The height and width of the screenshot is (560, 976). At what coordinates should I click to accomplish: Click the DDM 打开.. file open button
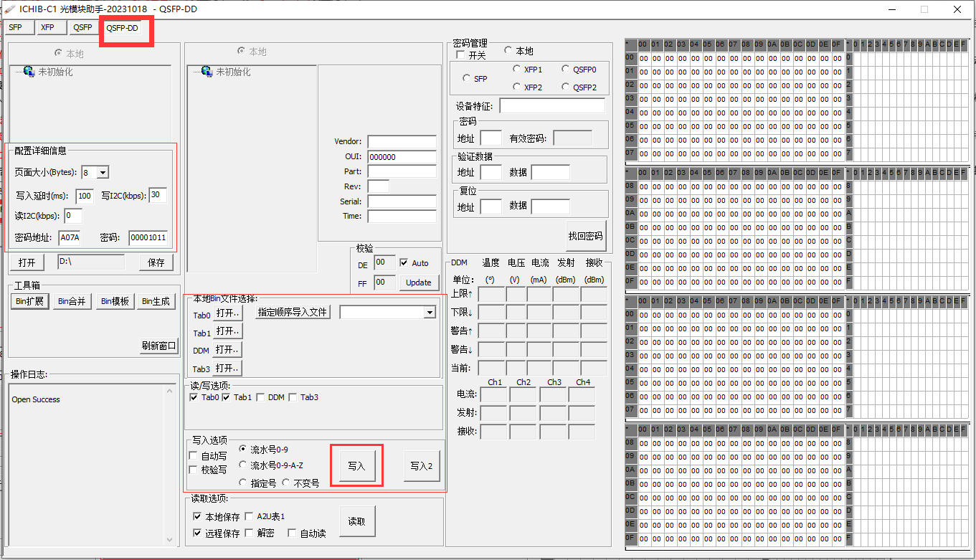pos(227,349)
